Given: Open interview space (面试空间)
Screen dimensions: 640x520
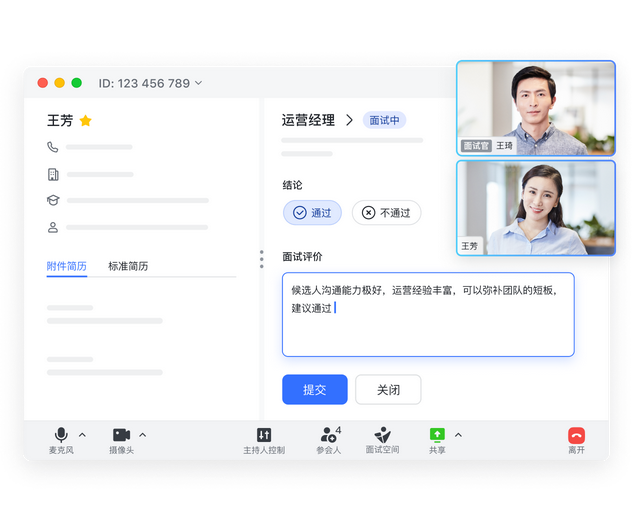Looking at the screenshot, I should [x=382, y=435].
